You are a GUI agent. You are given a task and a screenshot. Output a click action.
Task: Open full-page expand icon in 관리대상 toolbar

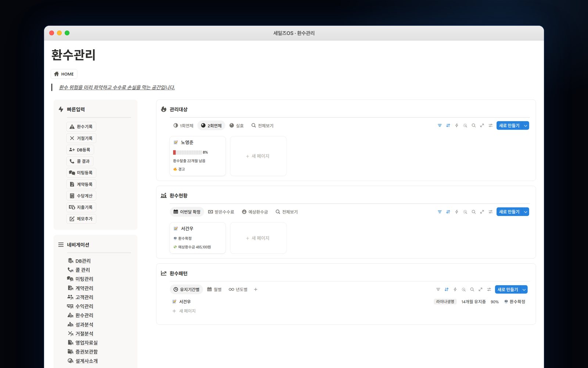[x=482, y=125]
